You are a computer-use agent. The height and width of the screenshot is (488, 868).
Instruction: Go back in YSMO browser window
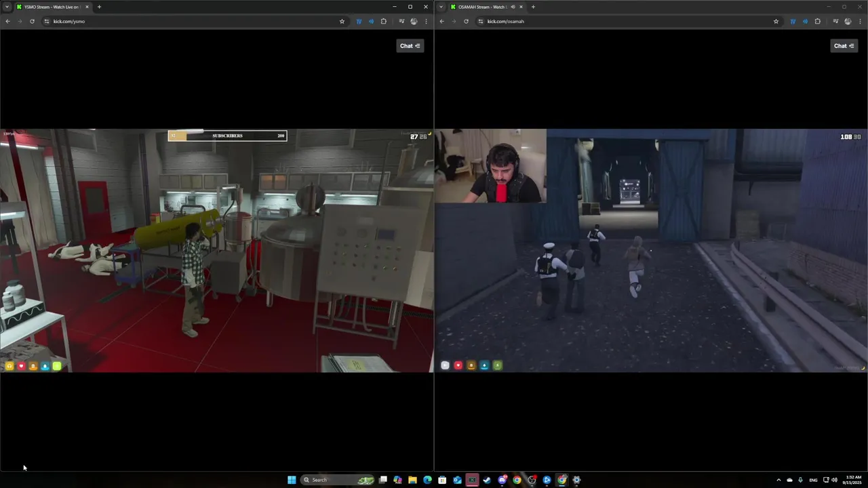pos(7,21)
